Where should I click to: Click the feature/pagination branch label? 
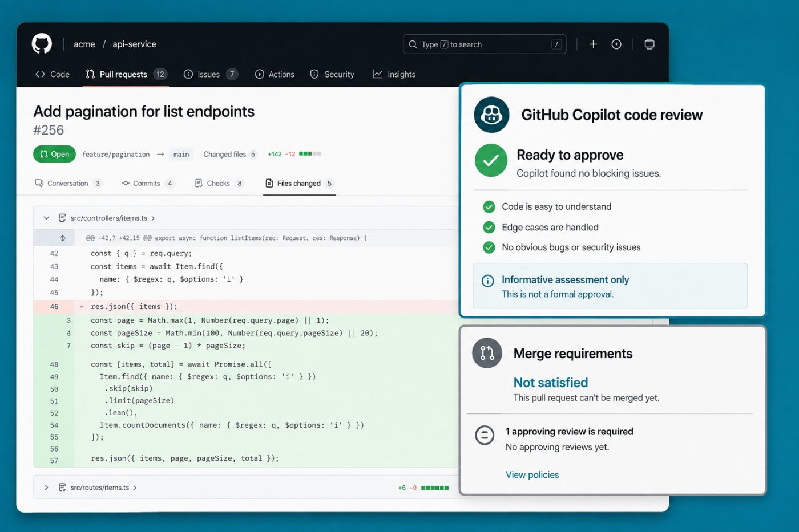116,155
